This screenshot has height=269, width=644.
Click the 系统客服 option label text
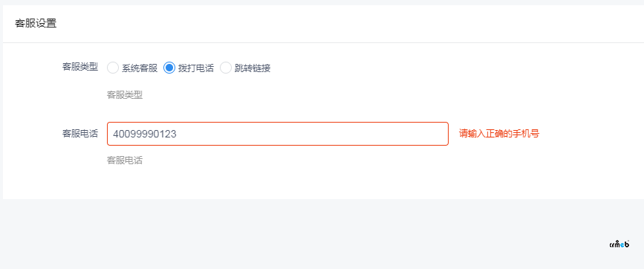pos(140,68)
